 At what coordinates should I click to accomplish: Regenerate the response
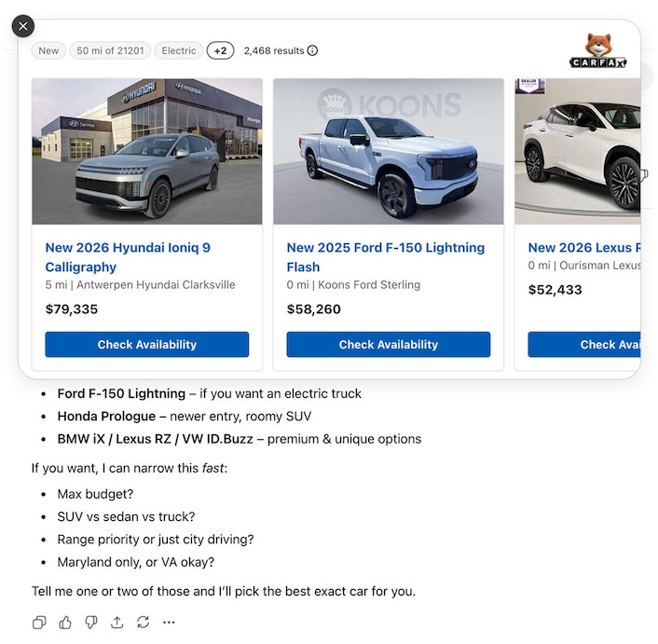coord(143,622)
